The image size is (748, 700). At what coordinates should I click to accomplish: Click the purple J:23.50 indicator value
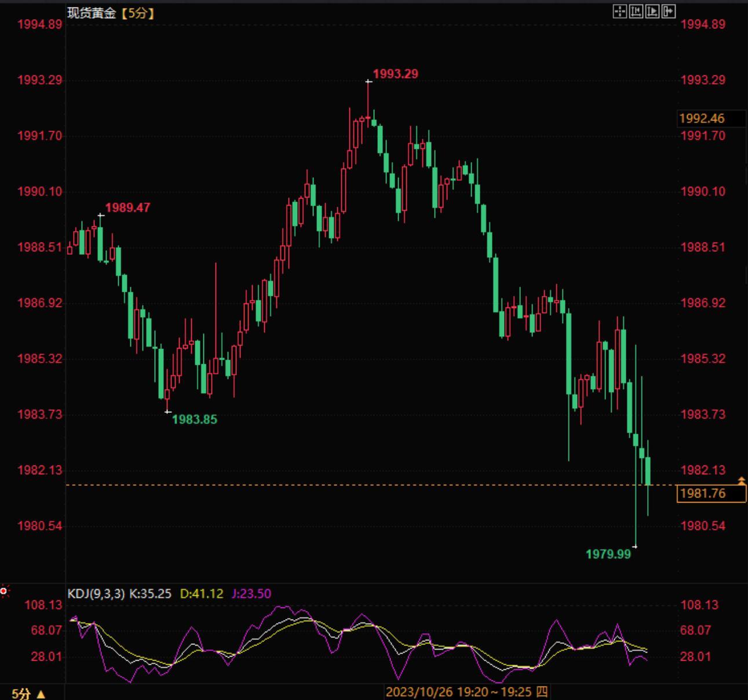tap(251, 593)
